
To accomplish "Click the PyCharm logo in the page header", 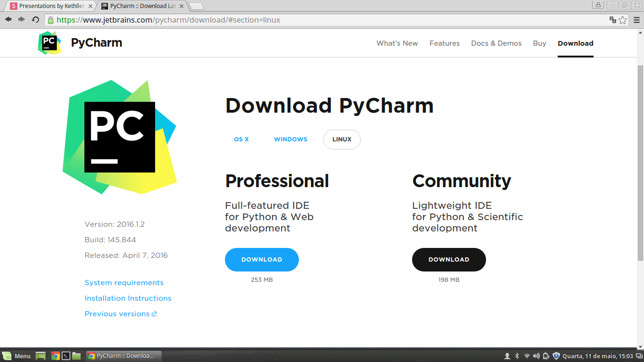I will click(50, 43).
